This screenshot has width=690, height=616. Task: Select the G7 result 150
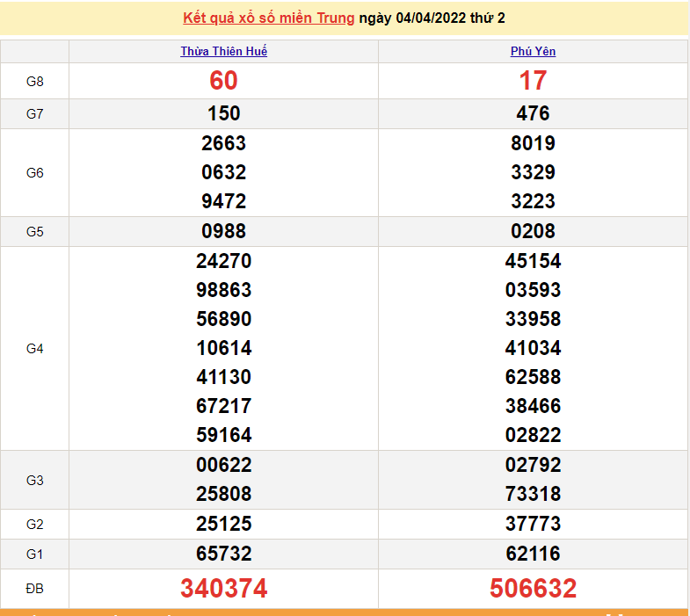pyautogui.click(x=223, y=113)
